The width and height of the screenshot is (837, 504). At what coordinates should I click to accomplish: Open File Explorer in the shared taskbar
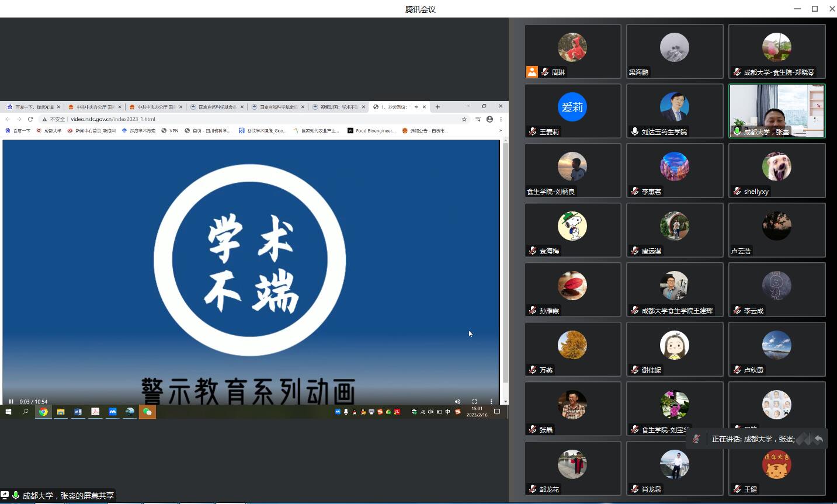[60, 412]
